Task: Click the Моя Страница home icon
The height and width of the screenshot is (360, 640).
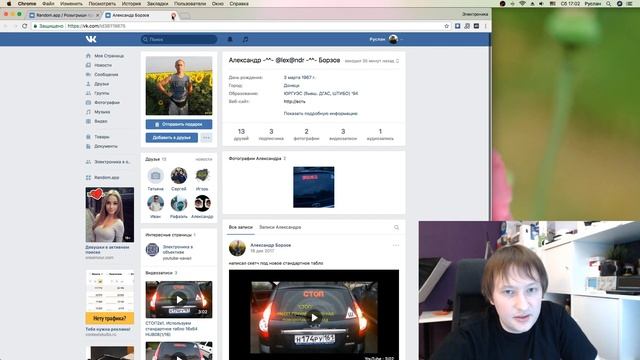Action: click(88, 56)
